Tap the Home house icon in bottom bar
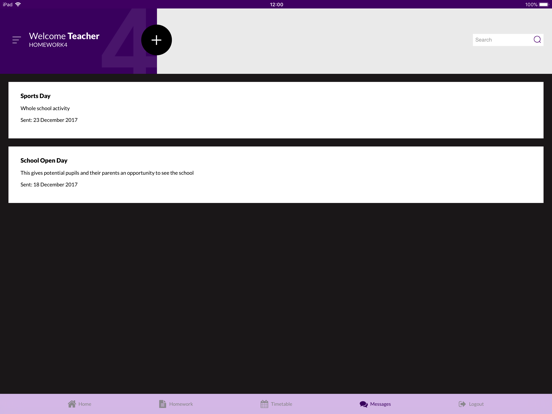 click(72, 404)
